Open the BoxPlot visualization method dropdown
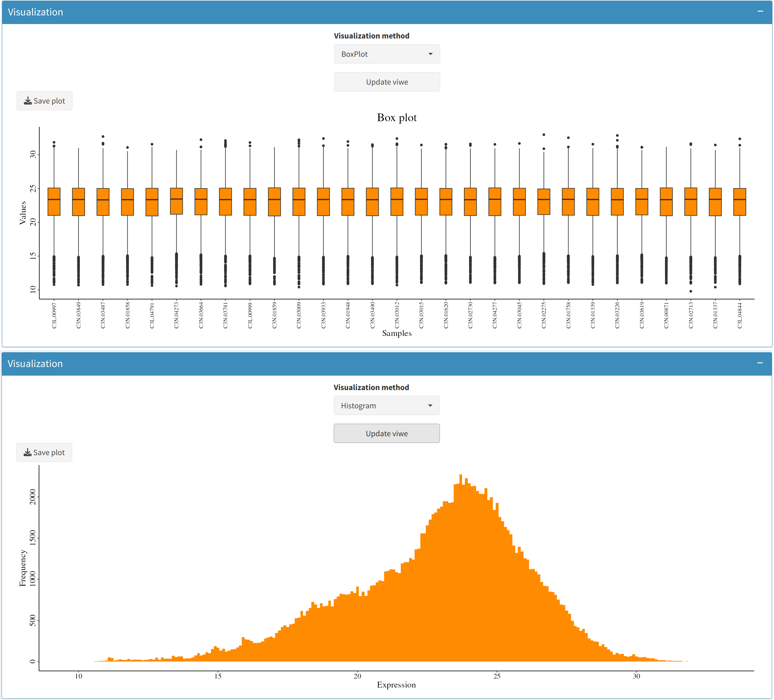 pos(387,54)
